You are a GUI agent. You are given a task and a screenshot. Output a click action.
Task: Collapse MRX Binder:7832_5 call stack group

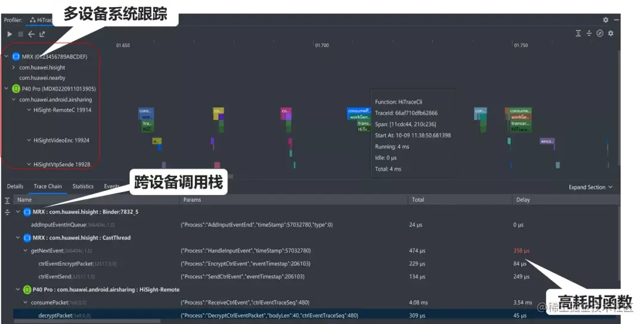coord(18,212)
